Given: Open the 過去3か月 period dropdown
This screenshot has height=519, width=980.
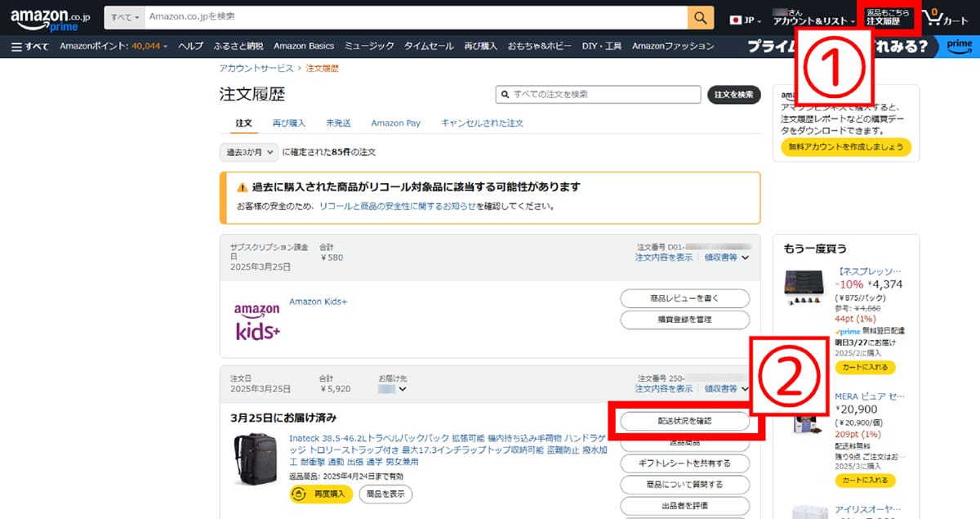Looking at the screenshot, I should pos(249,152).
